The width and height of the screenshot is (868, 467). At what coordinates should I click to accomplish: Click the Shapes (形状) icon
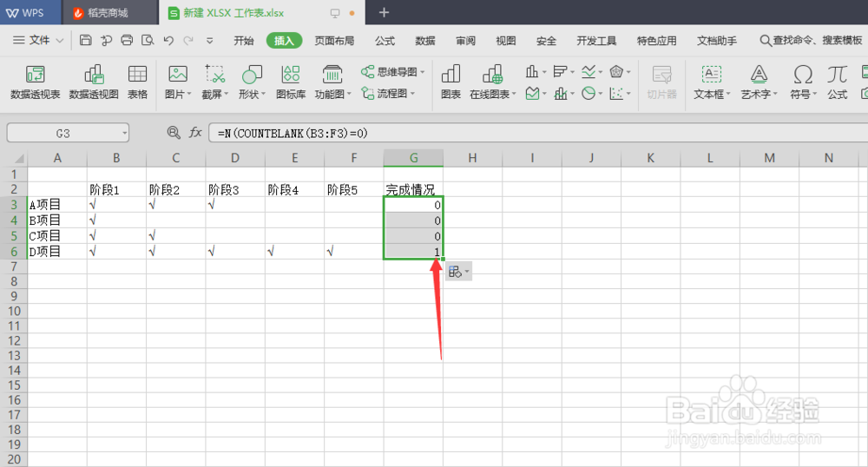tap(252, 74)
